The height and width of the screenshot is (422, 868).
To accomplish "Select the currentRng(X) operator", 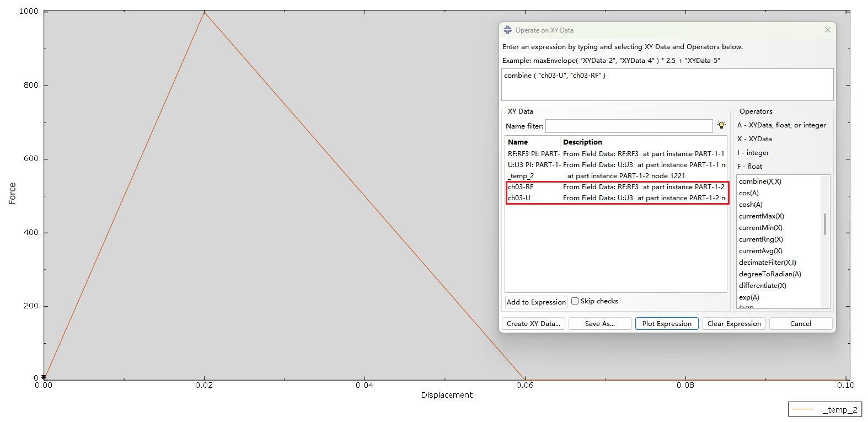I will click(x=760, y=239).
